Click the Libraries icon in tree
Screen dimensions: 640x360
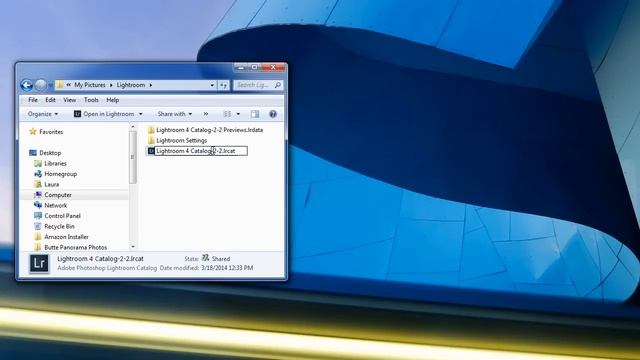point(38,163)
